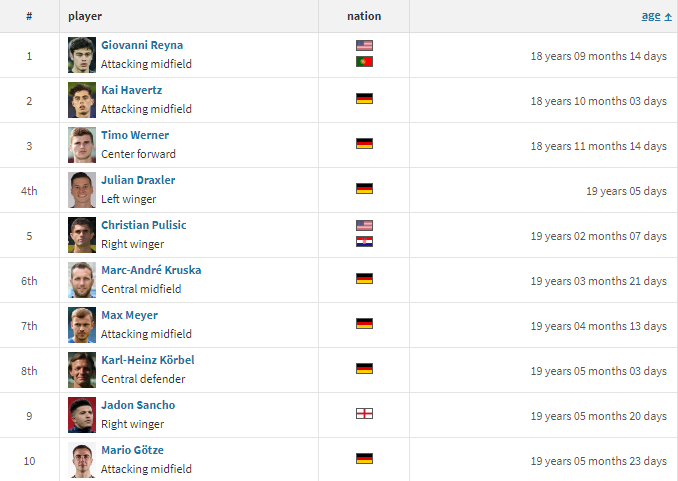Image resolution: width=678 pixels, height=481 pixels.
Task: Click Kai Havertz's portrait thumbnail
Action: (82, 100)
